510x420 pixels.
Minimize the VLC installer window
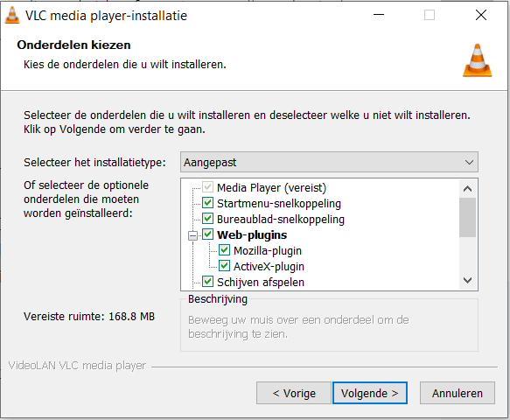point(379,15)
